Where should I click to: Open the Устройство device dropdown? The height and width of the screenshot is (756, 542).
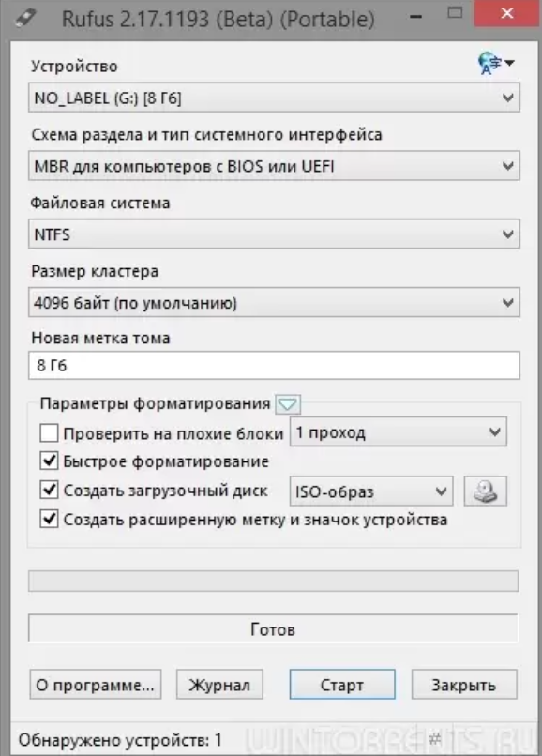274,98
